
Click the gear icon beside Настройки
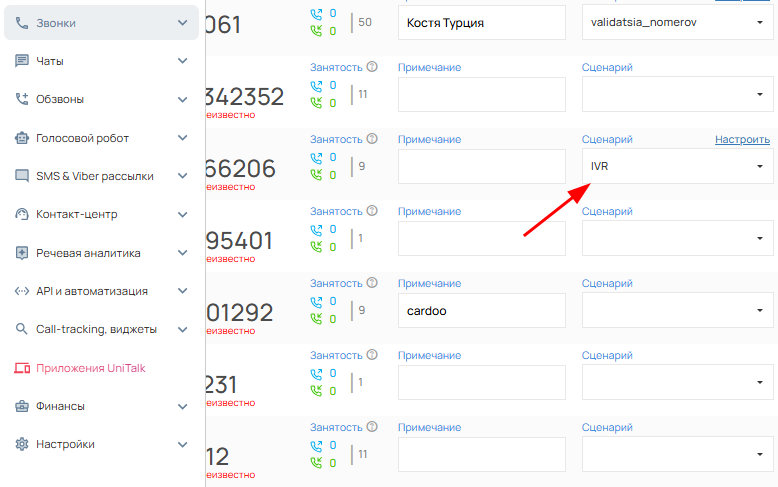pos(22,444)
